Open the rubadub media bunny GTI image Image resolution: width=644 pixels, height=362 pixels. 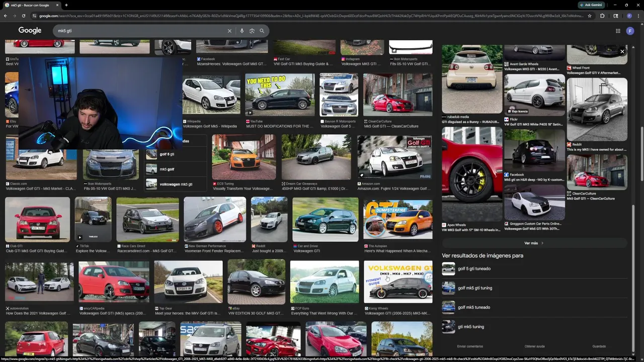472,79
